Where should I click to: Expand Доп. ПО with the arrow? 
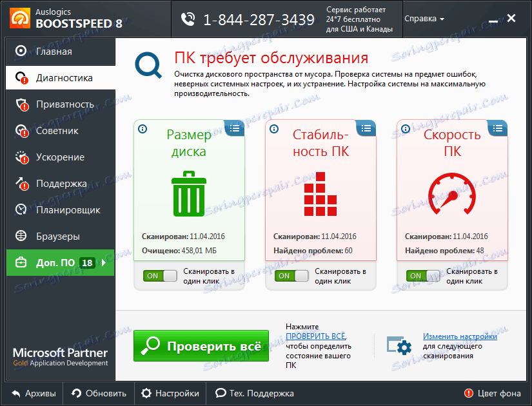pyautogui.click(x=104, y=262)
